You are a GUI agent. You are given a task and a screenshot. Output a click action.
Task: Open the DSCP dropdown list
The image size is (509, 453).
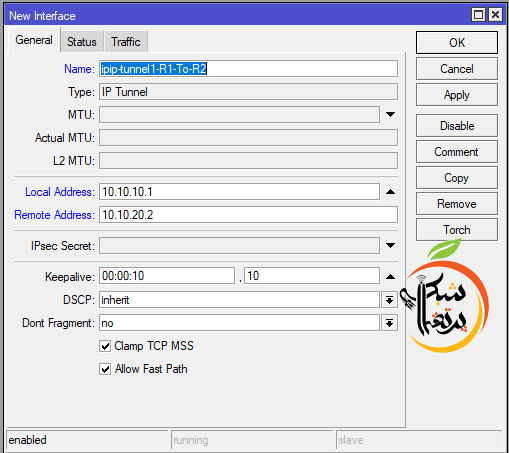(389, 300)
